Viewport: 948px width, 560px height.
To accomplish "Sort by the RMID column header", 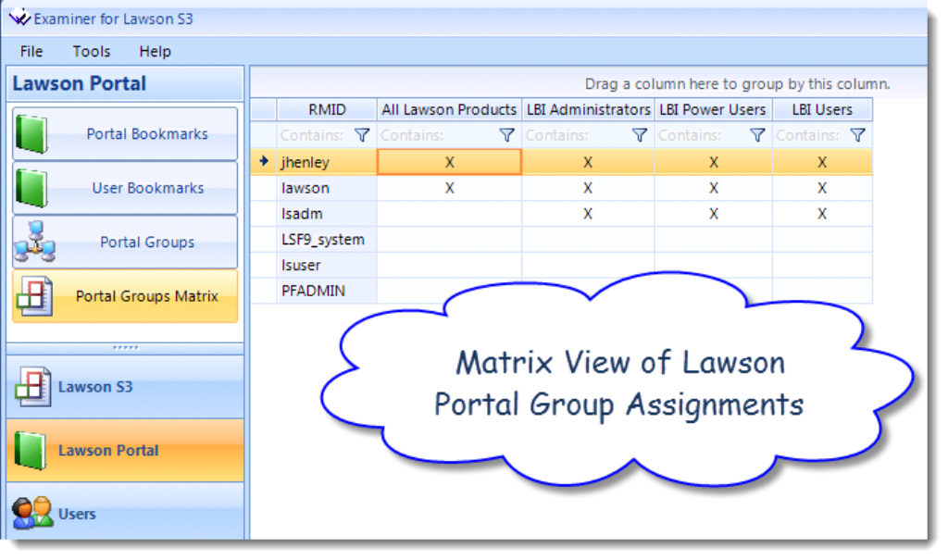I will tap(327, 109).
